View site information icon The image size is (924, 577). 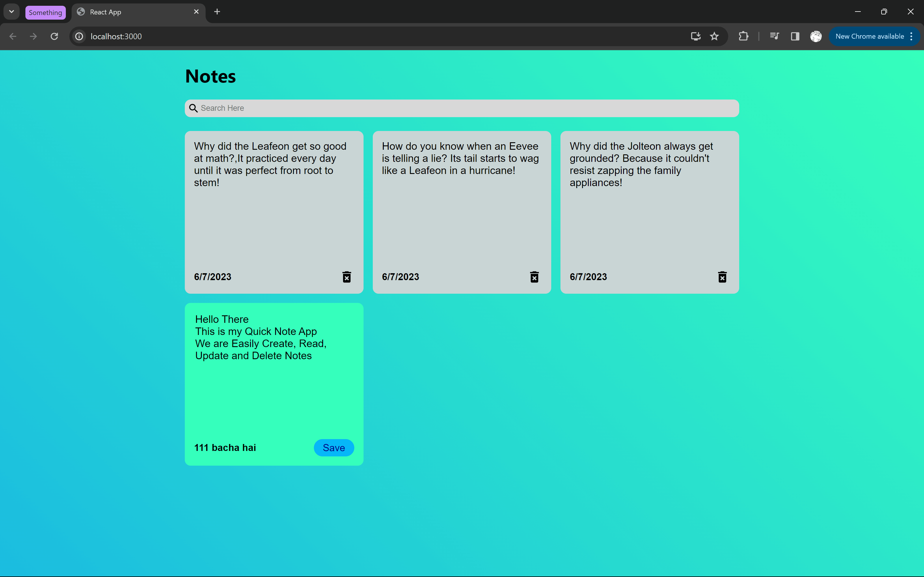(79, 36)
